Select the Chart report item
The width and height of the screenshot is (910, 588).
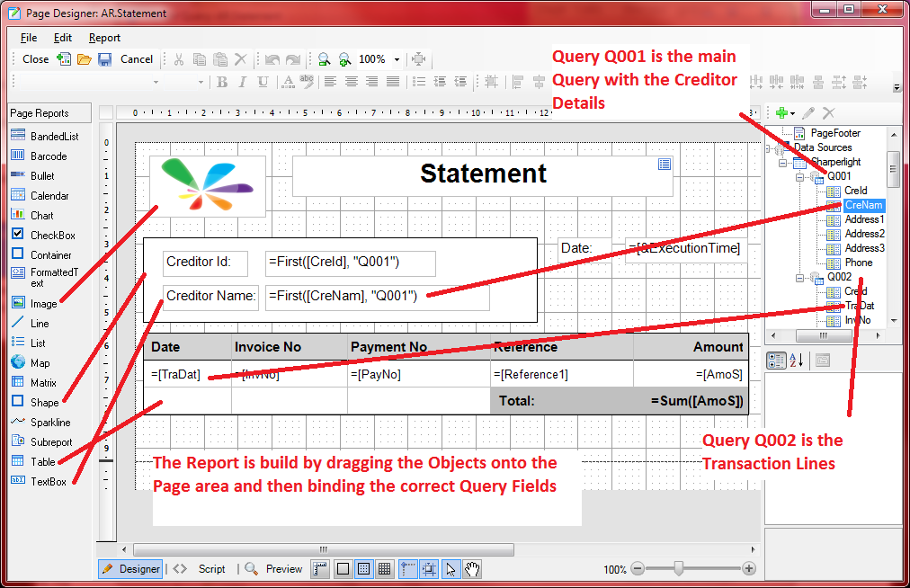[31, 216]
